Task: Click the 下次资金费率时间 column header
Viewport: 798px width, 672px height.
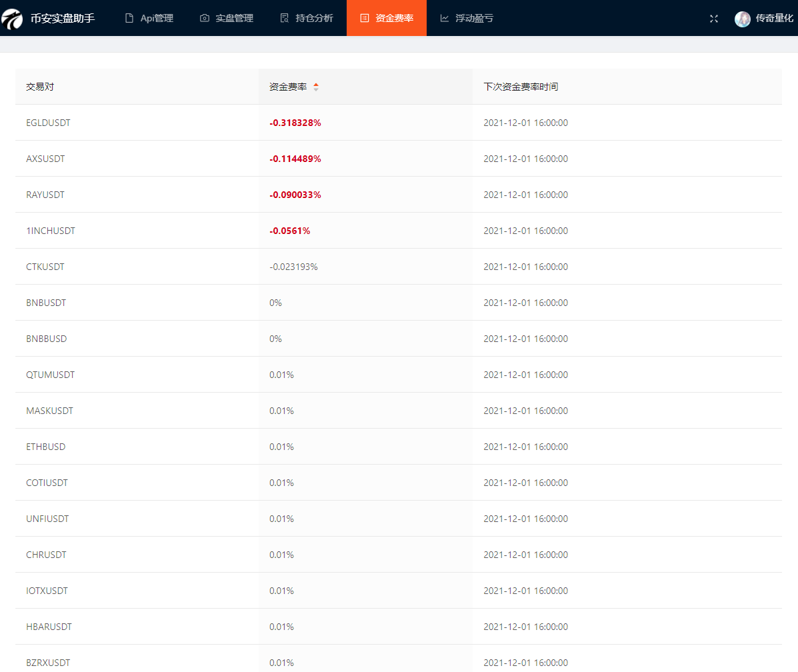Action: click(x=521, y=87)
